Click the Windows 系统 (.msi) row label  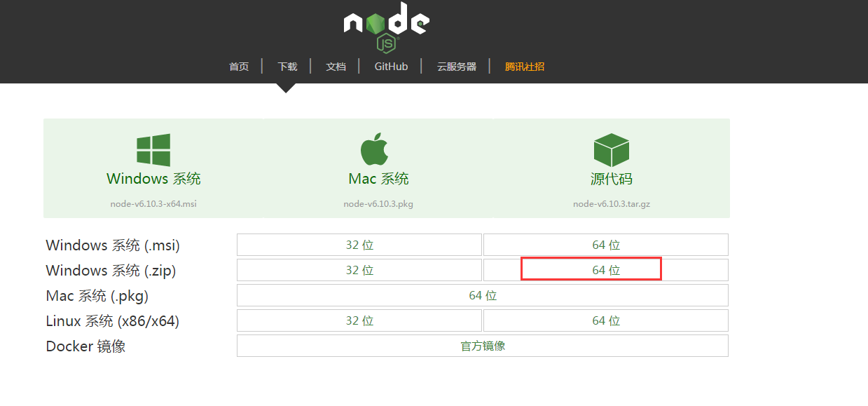pyautogui.click(x=113, y=245)
